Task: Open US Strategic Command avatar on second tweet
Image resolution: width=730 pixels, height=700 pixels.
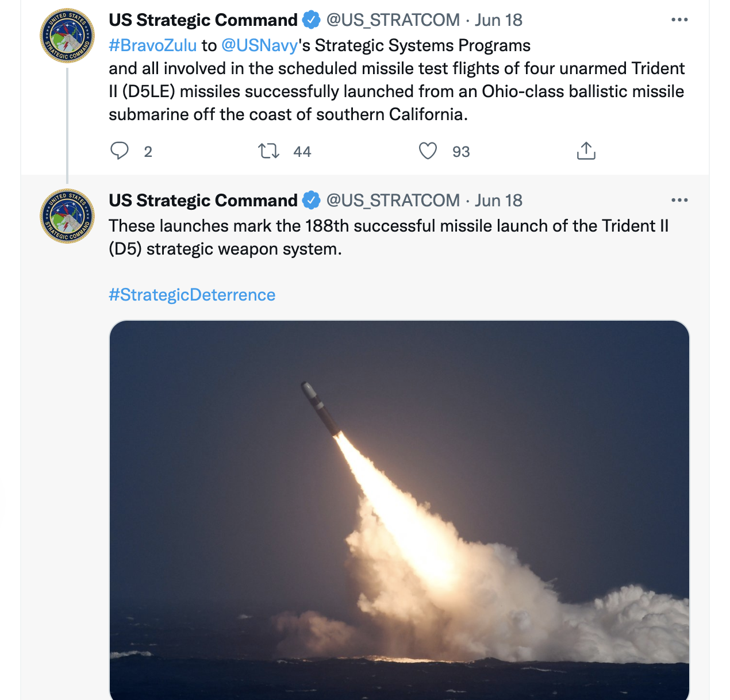Action: [67, 216]
